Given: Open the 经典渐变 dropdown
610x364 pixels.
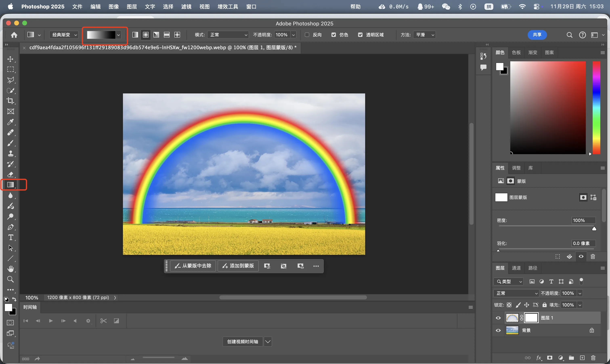Looking at the screenshot, I should click(64, 35).
